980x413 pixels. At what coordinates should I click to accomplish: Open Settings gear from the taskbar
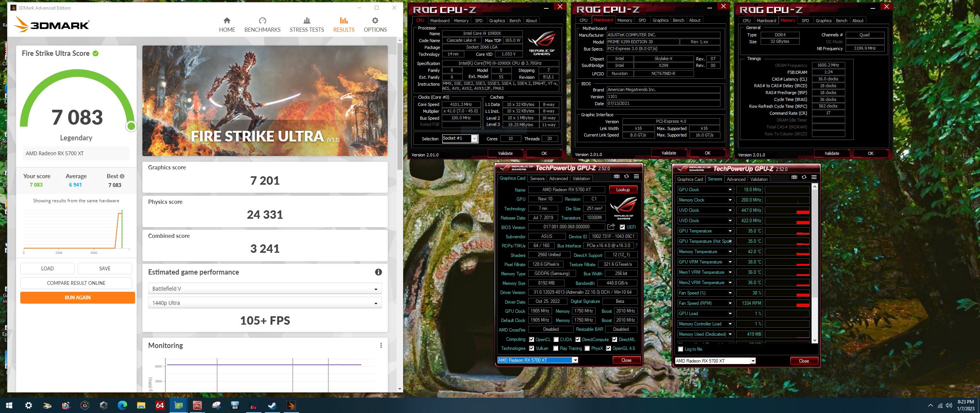[x=28, y=405]
